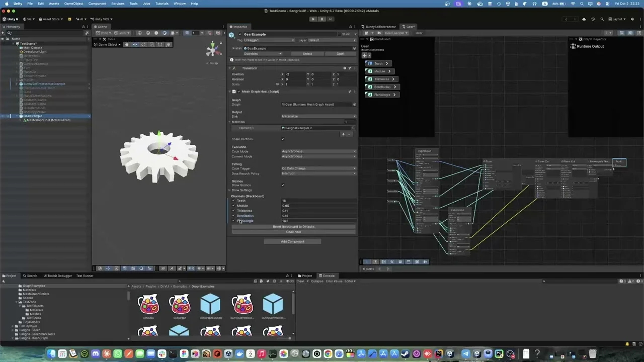Viewport: 644px width, 362px height.
Task: Click the scene orientation gizmo
Action: (x=213, y=49)
